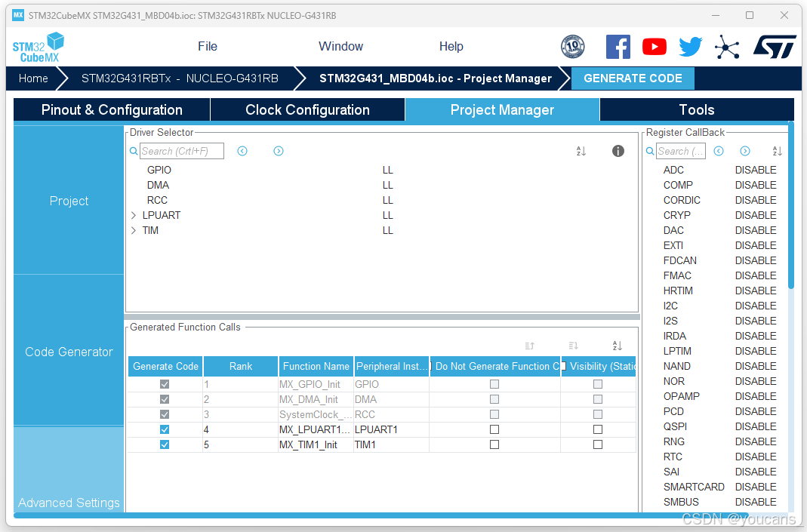The height and width of the screenshot is (532, 807).
Task: Sort Register CallBack list alphabetically
Action: point(777,151)
